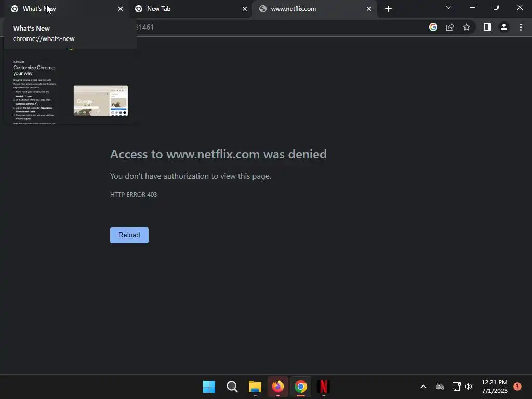
Task: Minimize the Chrome window
Action: click(x=472, y=7)
